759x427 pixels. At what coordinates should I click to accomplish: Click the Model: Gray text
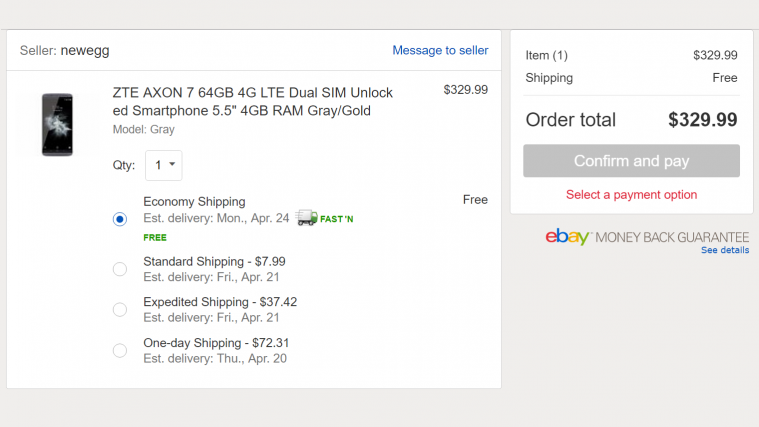point(146,129)
